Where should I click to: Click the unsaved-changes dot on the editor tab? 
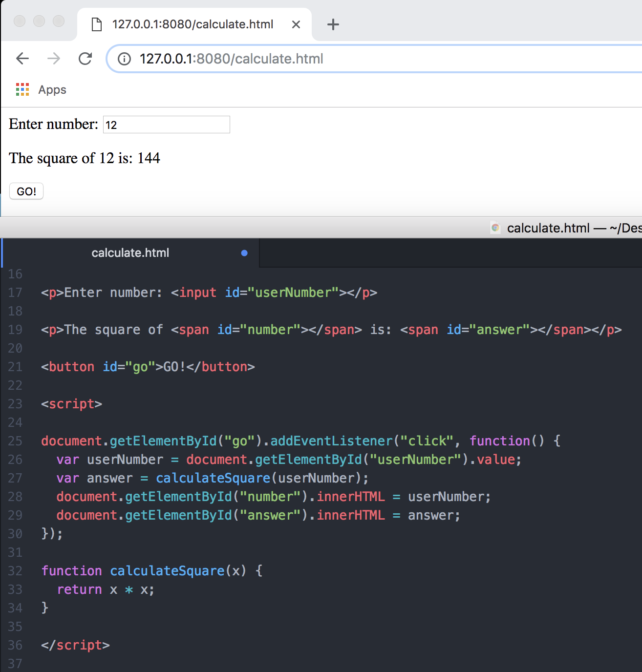pyautogui.click(x=244, y=253)
